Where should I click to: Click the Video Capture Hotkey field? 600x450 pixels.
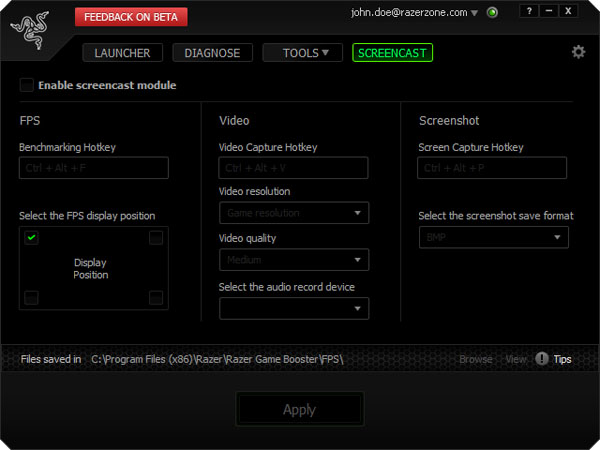pos(293,168)
